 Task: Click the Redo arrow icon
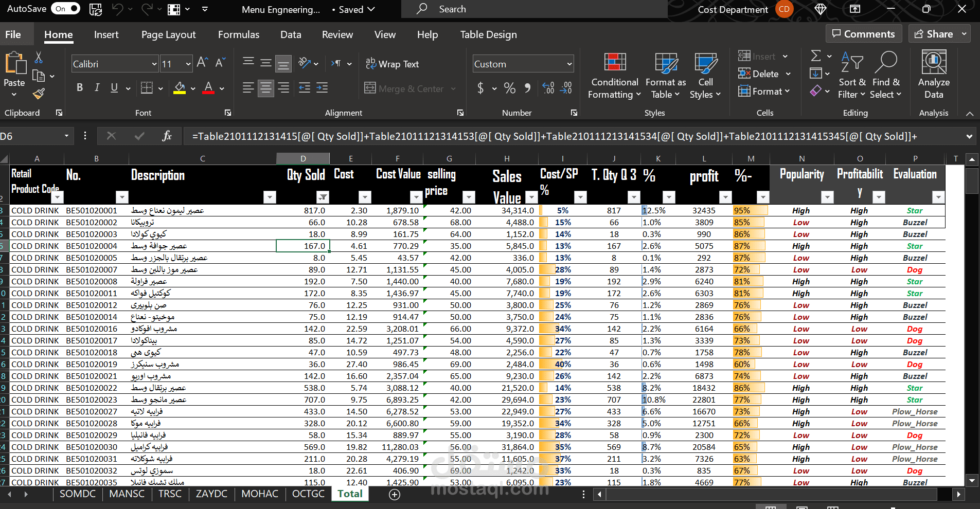(147, 9)
